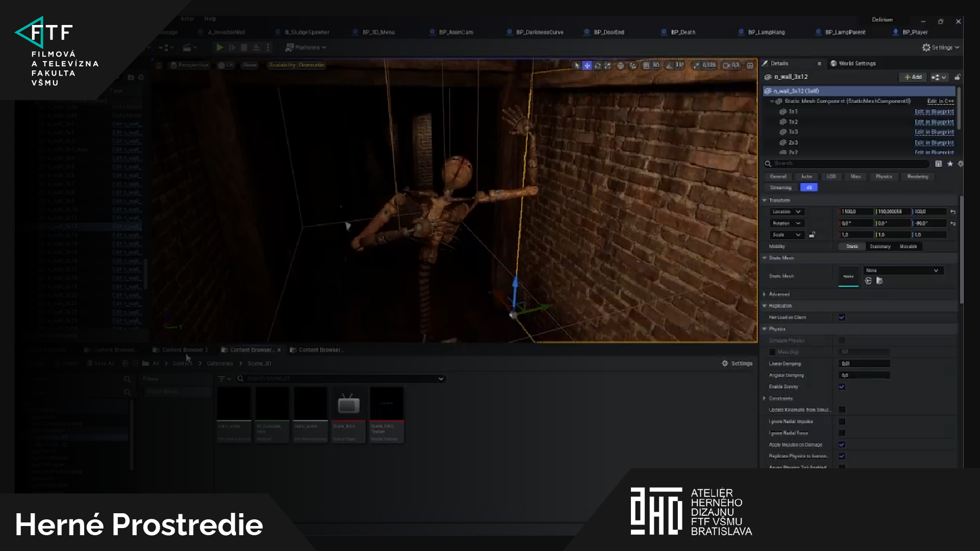Click Edit in Blueprint link for 1x2

[x=934, y=122]
